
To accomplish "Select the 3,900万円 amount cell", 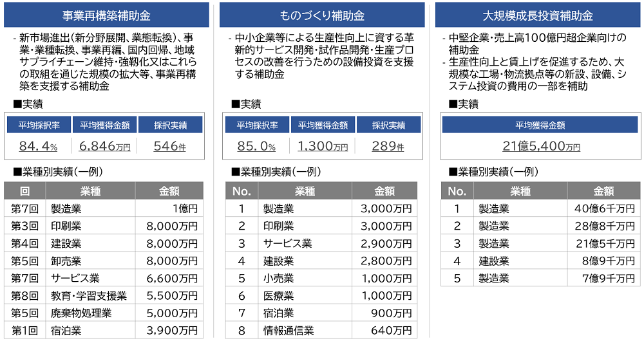I will click(x=169, y=330).
